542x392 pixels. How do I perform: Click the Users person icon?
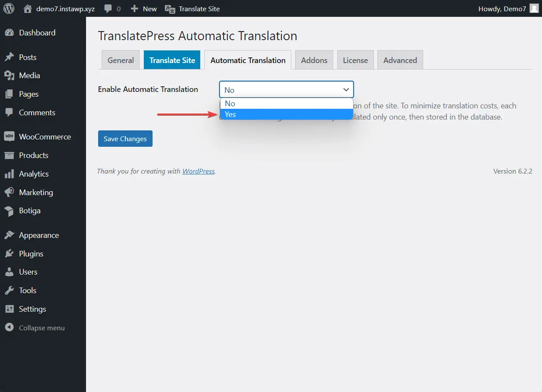pos(9,272)
